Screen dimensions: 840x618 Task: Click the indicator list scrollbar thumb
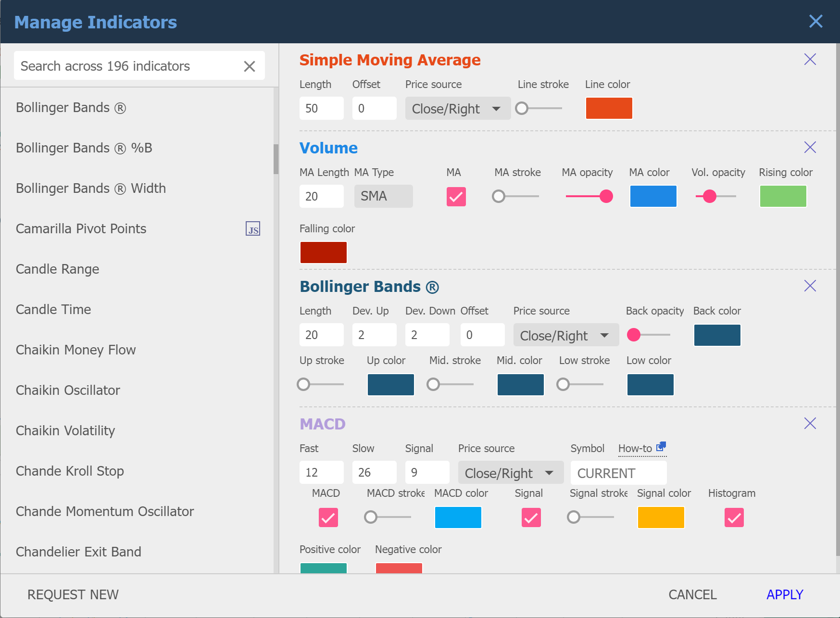[x=276, y=159]
